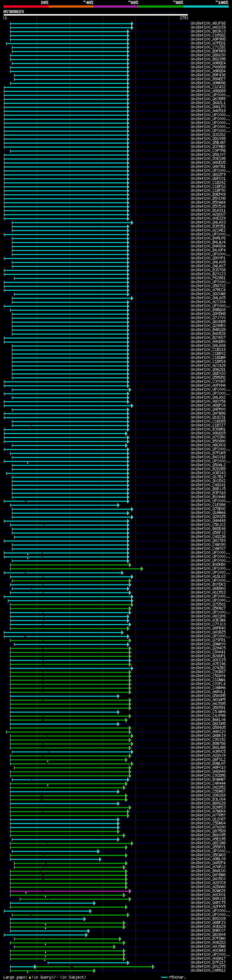The width and height of the screenshot is (232, 980).
Task: Click hit label UniRef100_Q74ZB2
Action: pos(208,668)
